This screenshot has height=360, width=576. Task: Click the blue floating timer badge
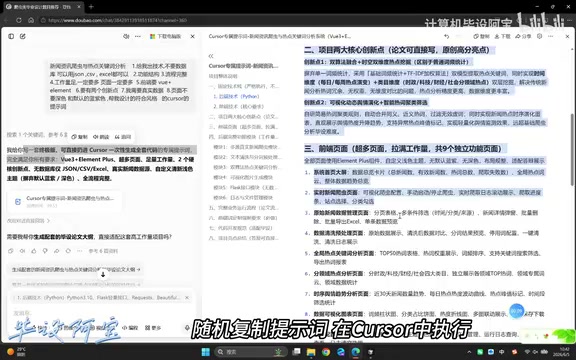[x=516, y=311]
